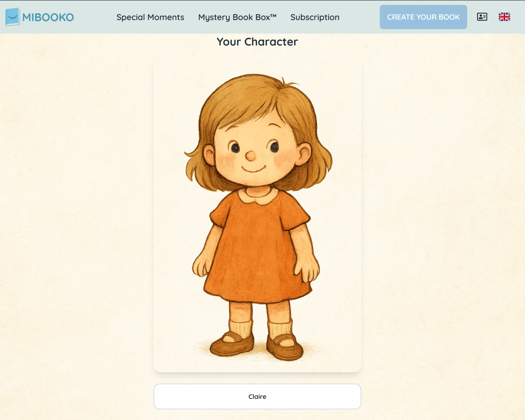The height and width of the screenshot is (420, 525).
Task: Open the Subscription menu item
Action: tap(315, 17)
